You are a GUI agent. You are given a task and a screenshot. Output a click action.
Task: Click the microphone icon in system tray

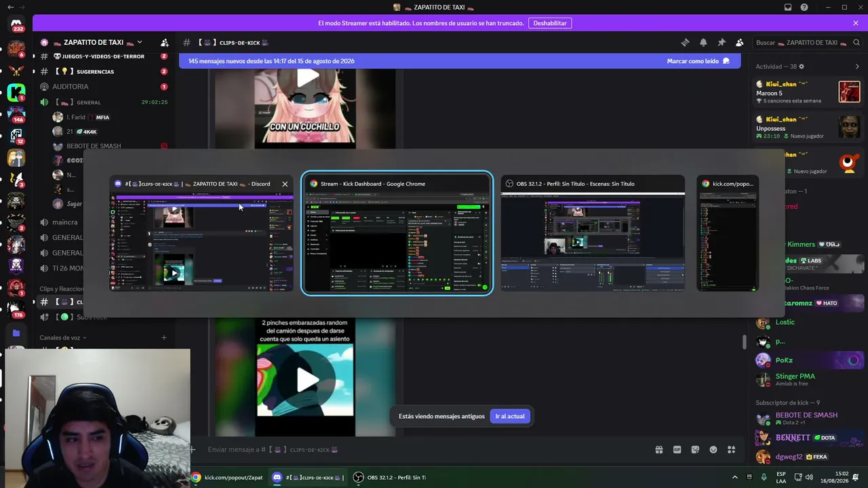tap(764, 477)
